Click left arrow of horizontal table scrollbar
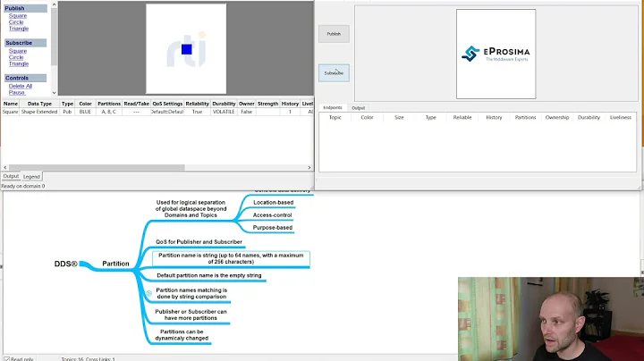 (5, 167)
